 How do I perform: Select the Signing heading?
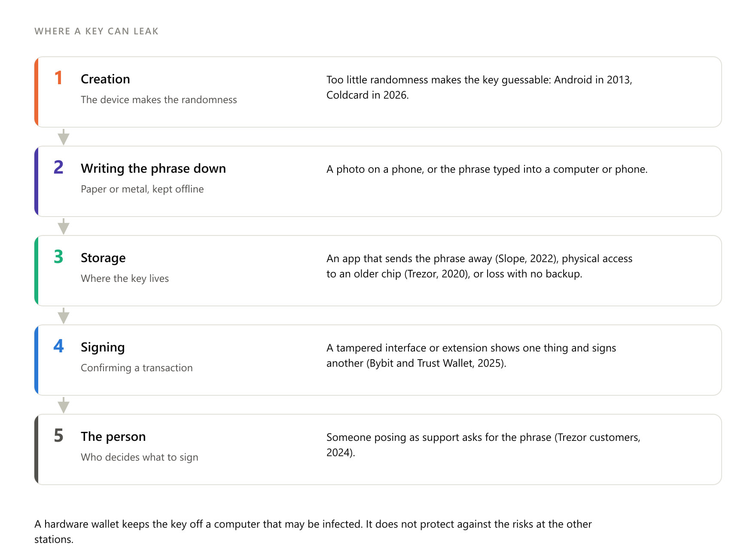tap(103, 347)
